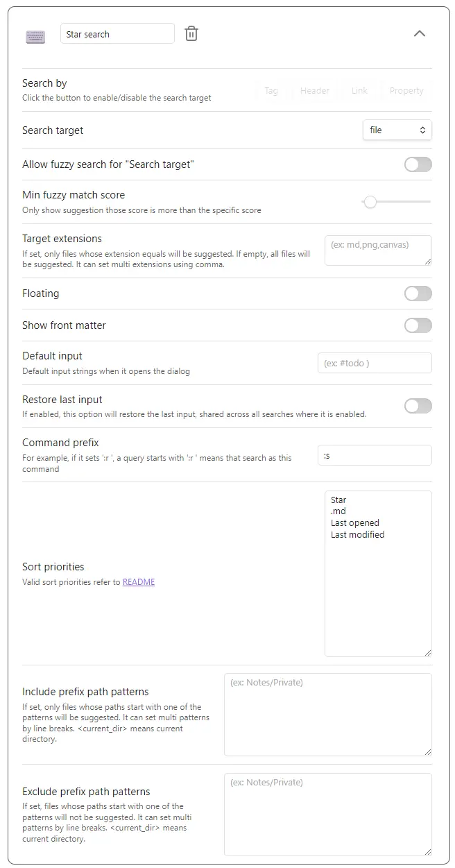The image size is (455, 868).
Task: Click the Exclude prefix path patterns box
Action: (x=327, y=814)
